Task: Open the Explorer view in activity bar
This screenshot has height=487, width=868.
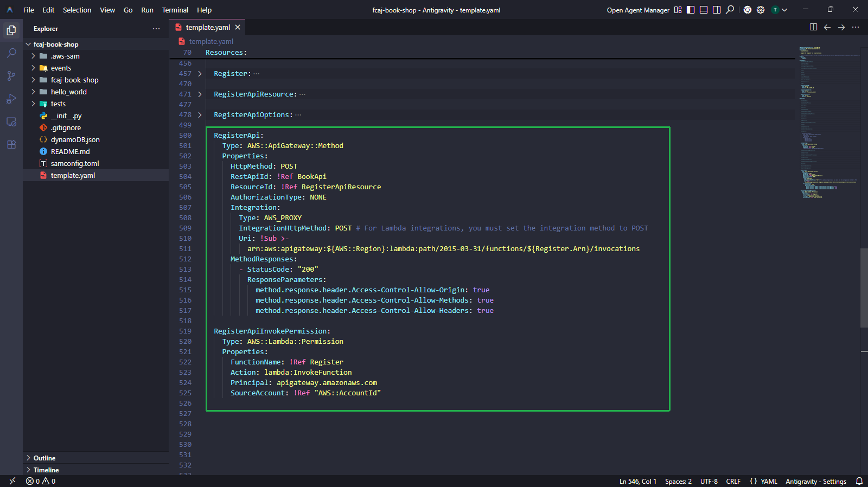Action: pyautogui.click(x=11, y=30)
